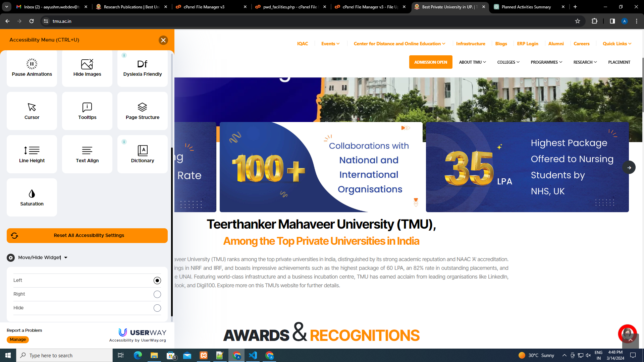Open the Page Structure tool
Screen dimensions: 644x362
142,111
